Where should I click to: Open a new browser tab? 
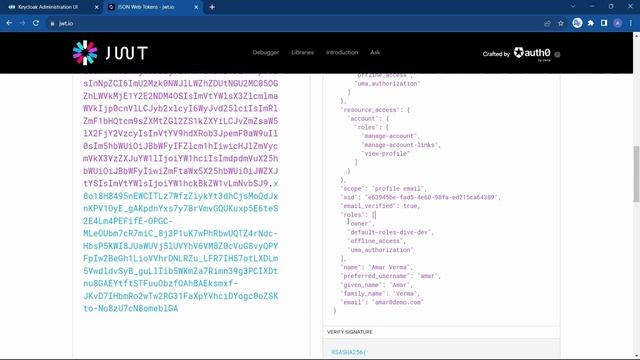pyautogui.click(x=212, y=7)
